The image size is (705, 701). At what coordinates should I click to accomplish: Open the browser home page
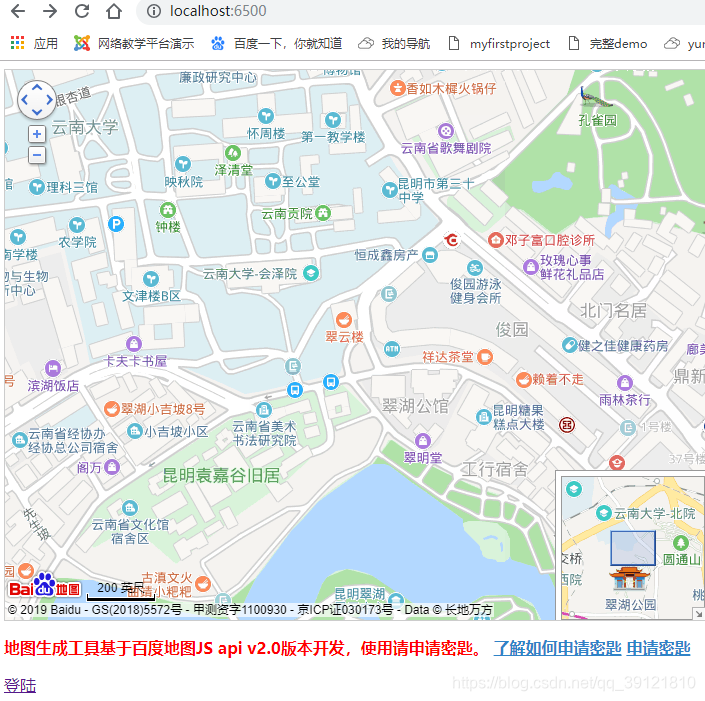(x=114, y=11)
